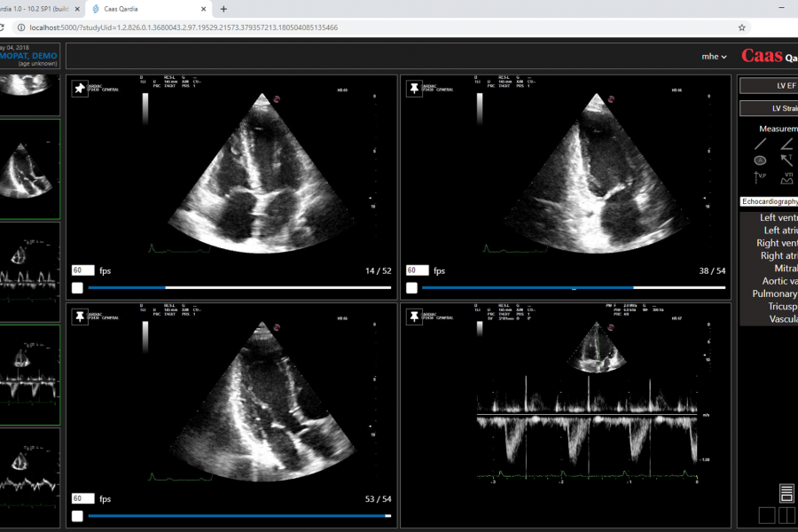Start the LV Strain analysis

[x=769, y=108]
